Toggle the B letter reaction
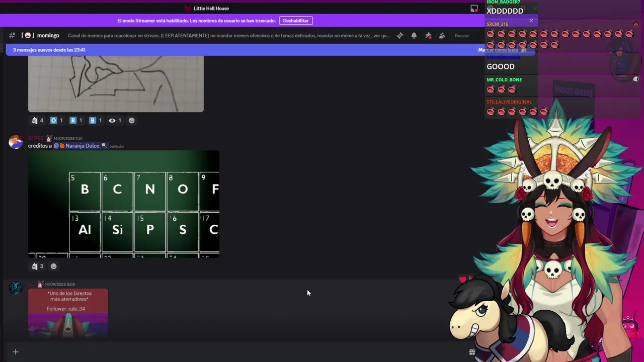This screenshot has height=362, width=644. (96, 121)
